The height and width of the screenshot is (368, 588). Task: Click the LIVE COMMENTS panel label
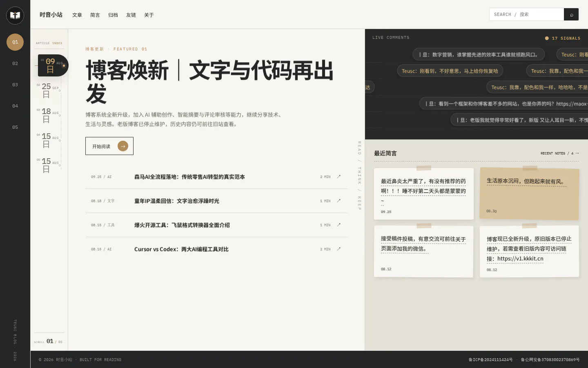(x=391, y=38)
